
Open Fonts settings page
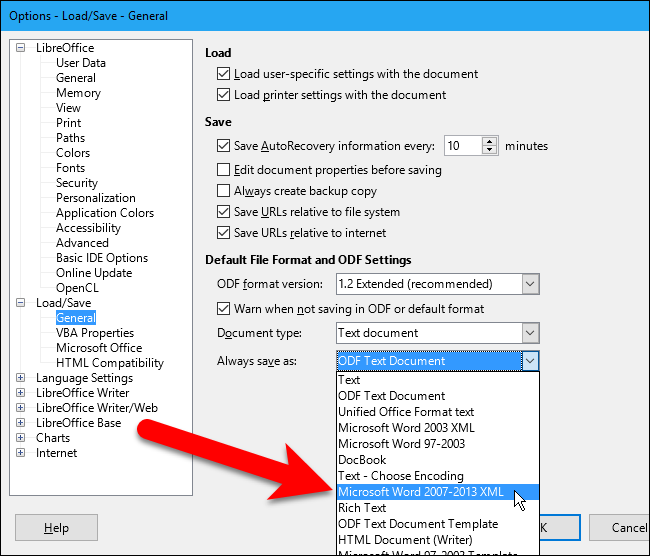(70, 168)
